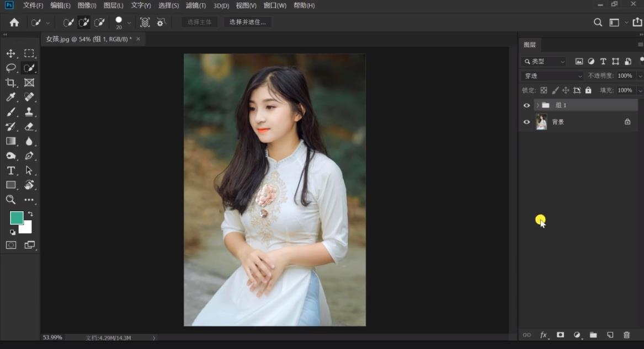The height and width of the screenshot is (349, 644).
Task: Click the delete layer trash icon
Action: click(x=627, y=335)
